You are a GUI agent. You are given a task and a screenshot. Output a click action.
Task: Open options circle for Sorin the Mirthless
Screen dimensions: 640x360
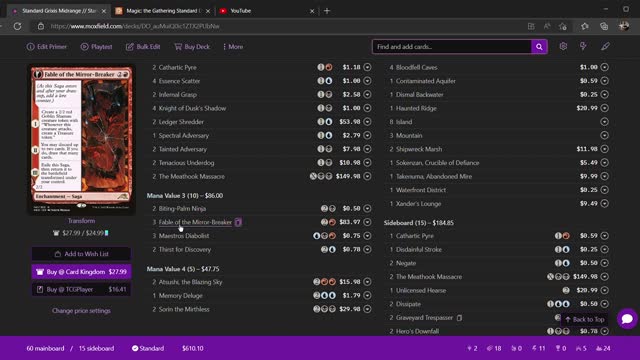[x=367, y=309]
